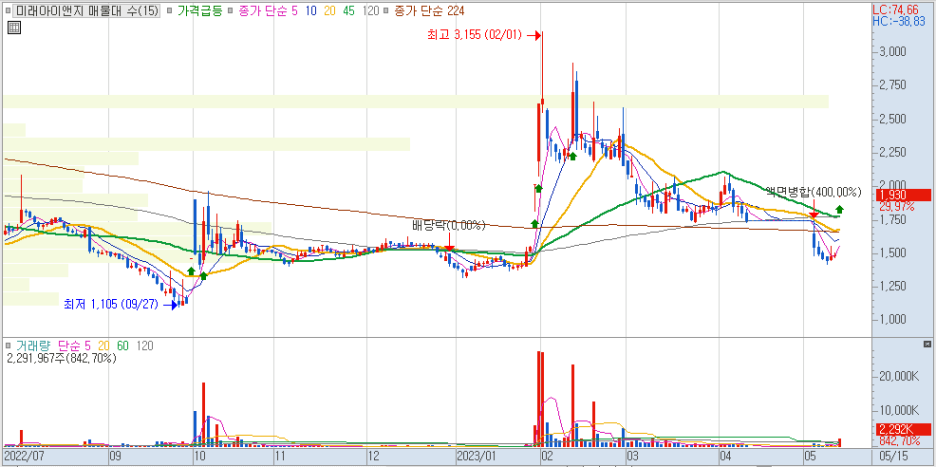Click the 11 month label on date axis

(x=281, y=456)
